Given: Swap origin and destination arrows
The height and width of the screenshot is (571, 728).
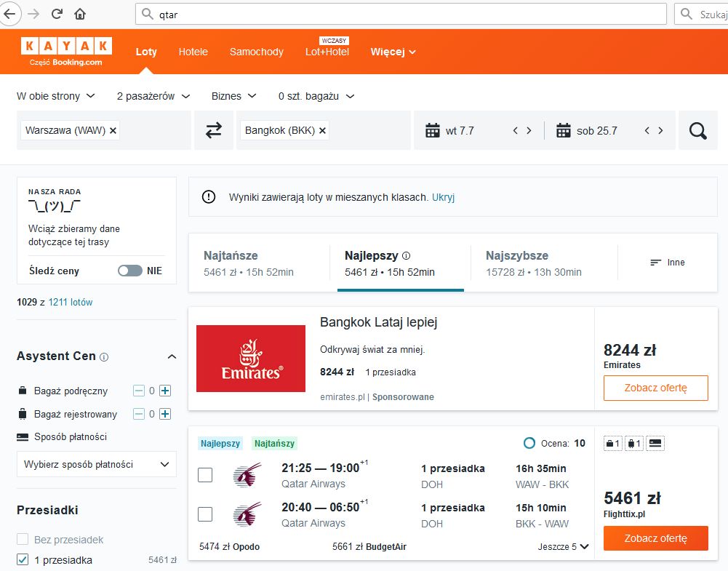Looking at the screenshot, I should 214,130.
